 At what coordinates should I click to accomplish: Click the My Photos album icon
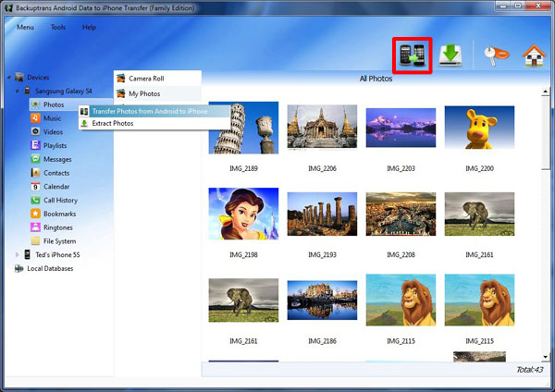point(121,93)
